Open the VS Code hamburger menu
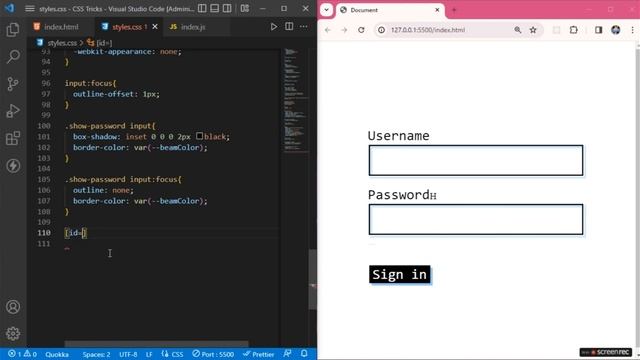640x360 pixels. (x=29, y=8)
